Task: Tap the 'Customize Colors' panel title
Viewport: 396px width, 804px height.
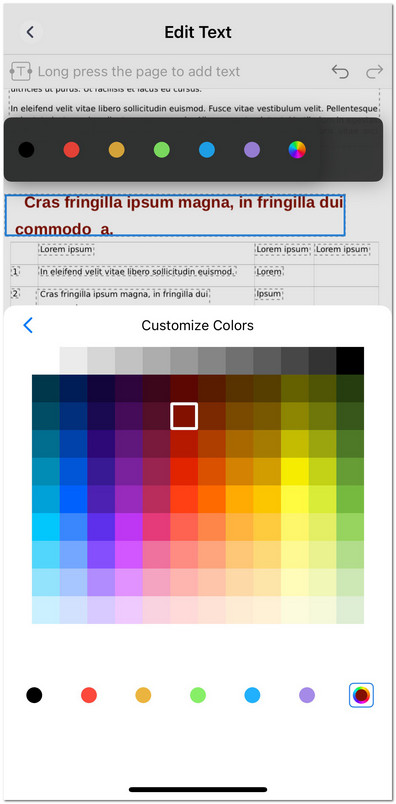Action: coord(197,325)
